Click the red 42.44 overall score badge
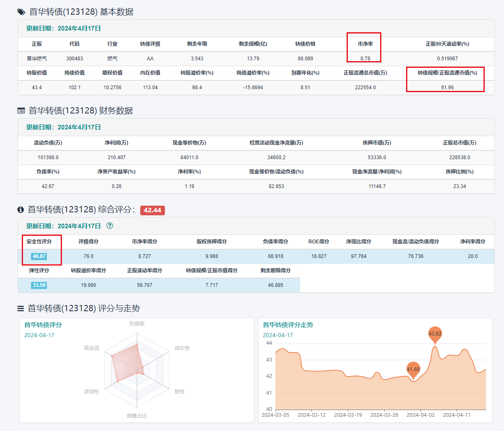The image size is (504, 431). pos(152,210)
